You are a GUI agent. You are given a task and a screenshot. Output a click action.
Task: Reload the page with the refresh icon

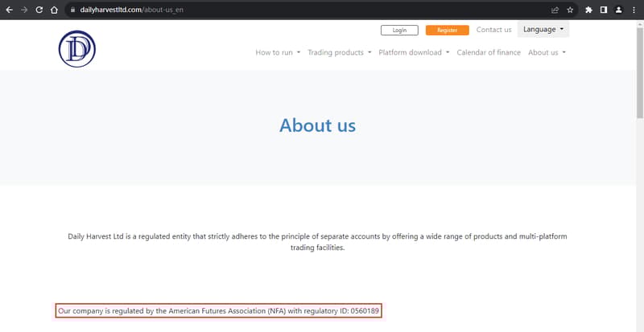tap(39, 10)
